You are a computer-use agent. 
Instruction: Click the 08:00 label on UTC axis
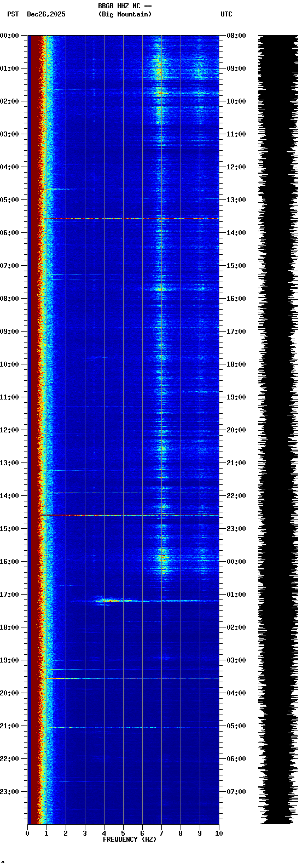(236, 36)
